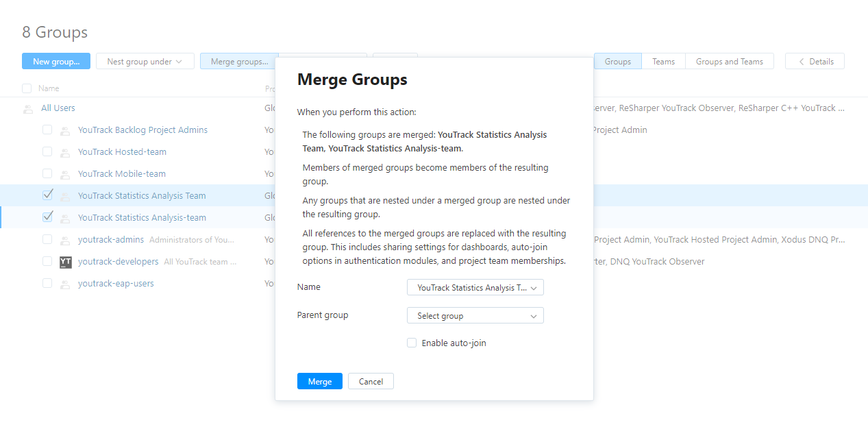Screen dimensions: 868x440
Task: Open the Parent group Select group dropdown
Action: point(475,316)
